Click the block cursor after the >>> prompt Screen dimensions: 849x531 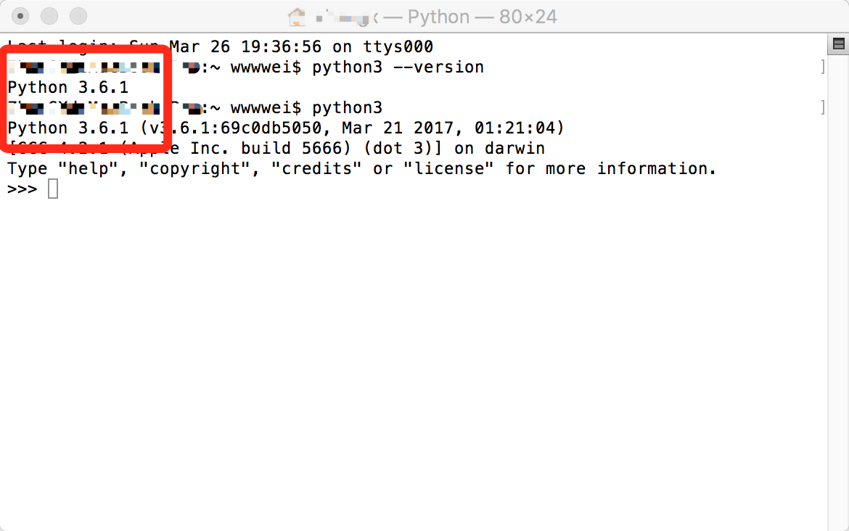[53, 189]
